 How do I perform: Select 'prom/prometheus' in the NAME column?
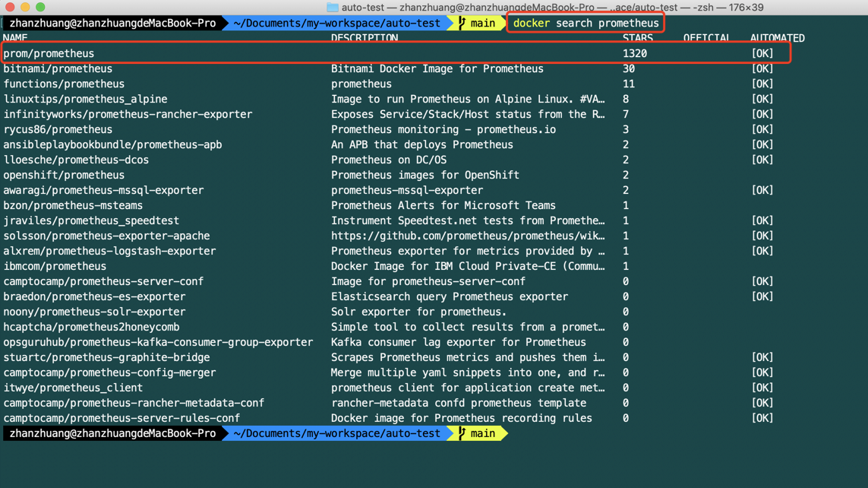click(x=49, y=54)
